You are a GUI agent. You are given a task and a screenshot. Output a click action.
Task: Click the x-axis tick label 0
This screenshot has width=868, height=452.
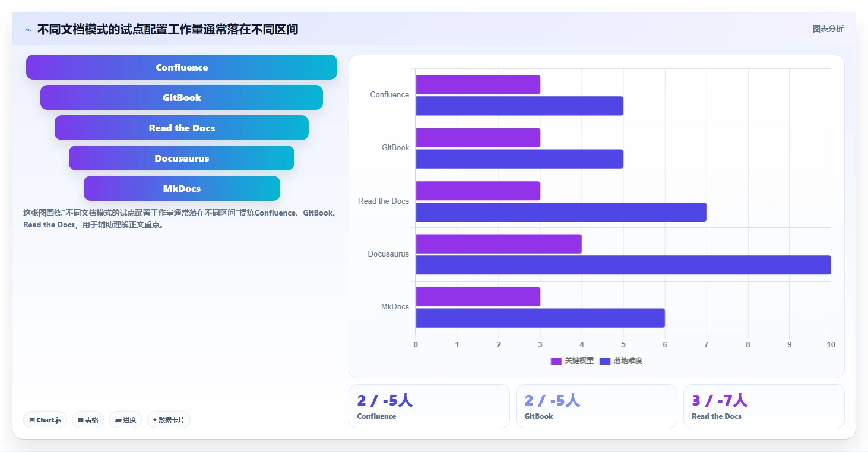click(416, 345)
